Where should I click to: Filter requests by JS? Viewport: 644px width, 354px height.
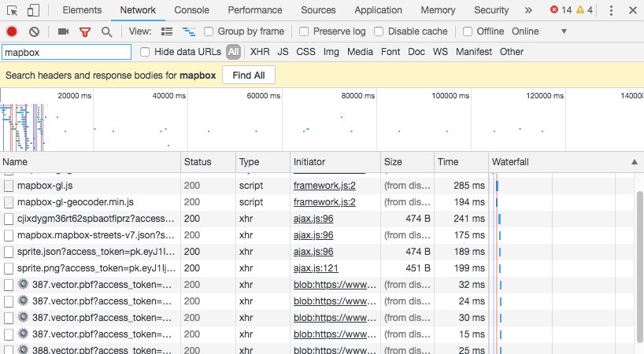click(283, 52)
